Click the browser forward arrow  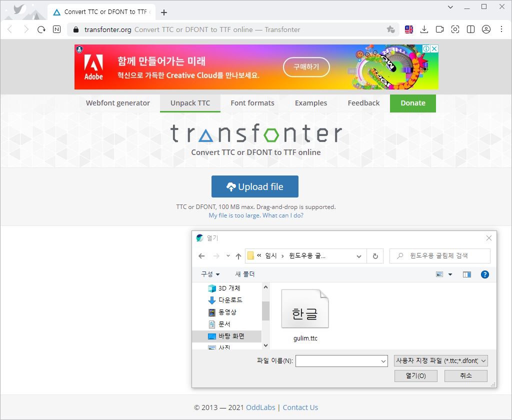click(26, 29)
